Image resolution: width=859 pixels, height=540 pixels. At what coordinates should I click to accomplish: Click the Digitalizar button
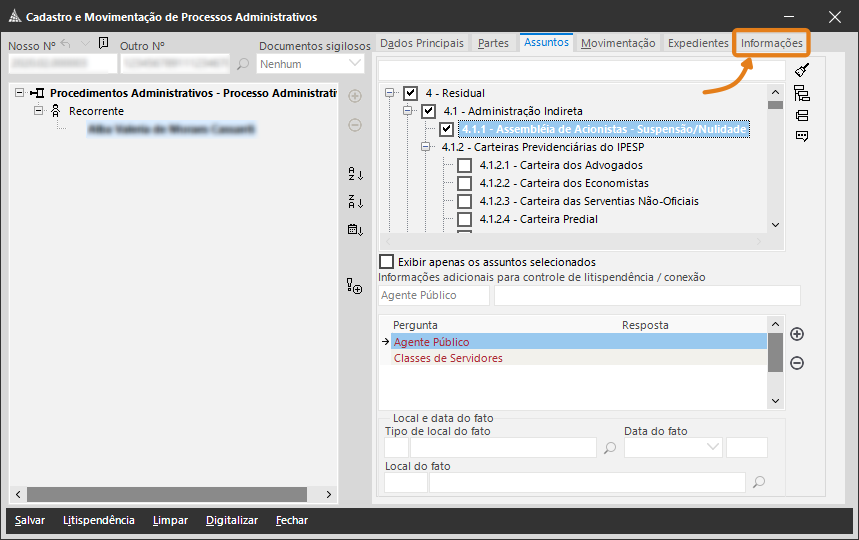(232, 520)
